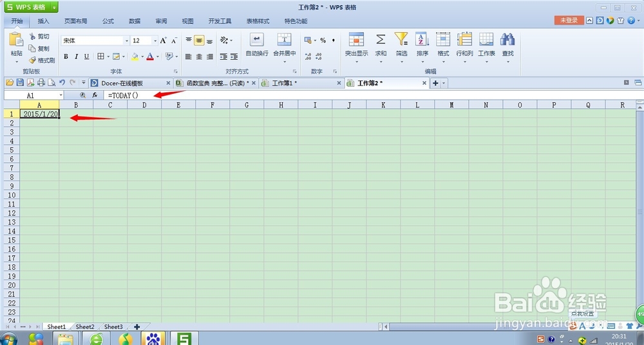
Task: Expand the 格式 Format dropdown arrow
Action: 443,62
